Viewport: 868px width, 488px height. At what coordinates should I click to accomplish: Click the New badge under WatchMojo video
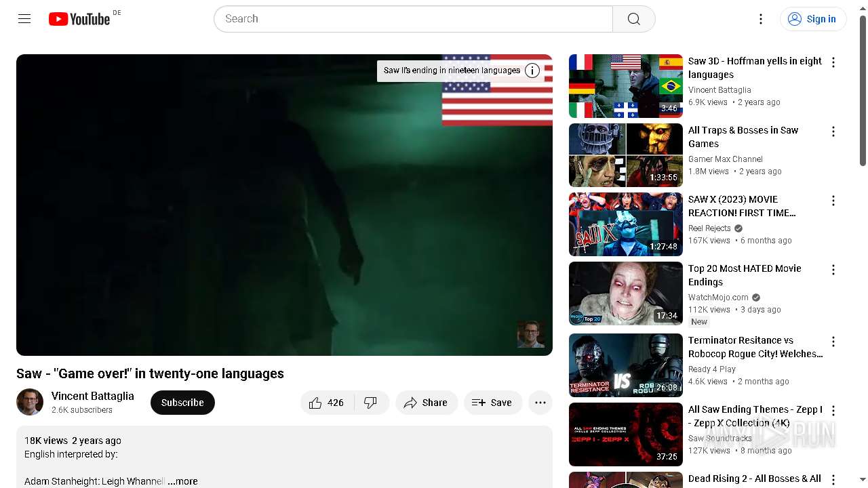pos(699,322)
